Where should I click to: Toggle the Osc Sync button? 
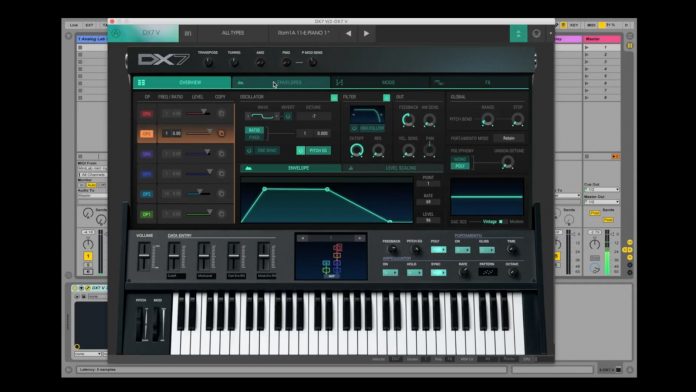pos(262,151)
